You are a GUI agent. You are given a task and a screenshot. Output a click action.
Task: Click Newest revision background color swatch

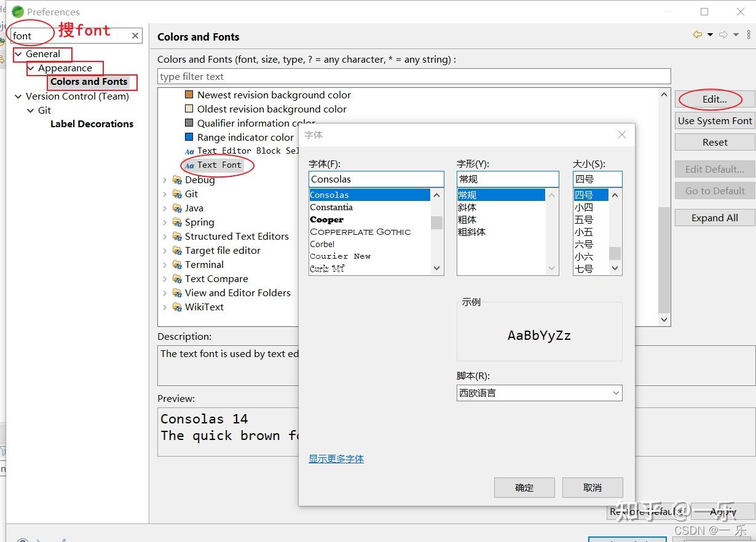click(189, 95)
